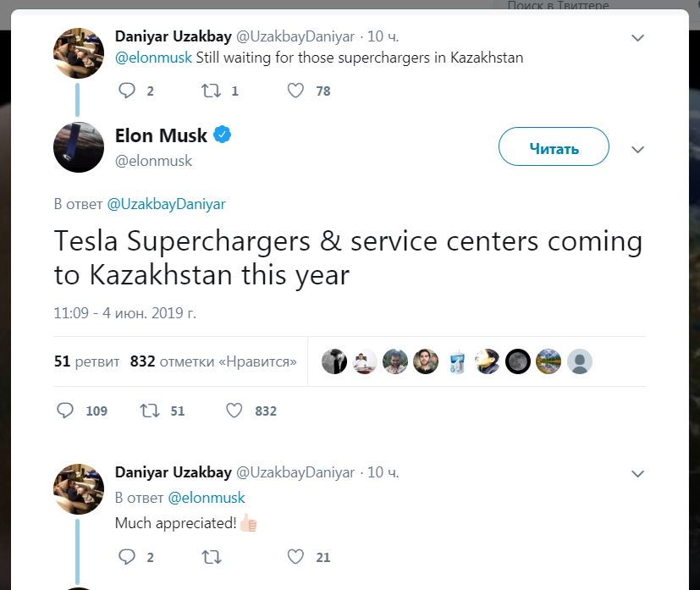
Task: Like the tweet with 78 likes
Action: [295, 91]
